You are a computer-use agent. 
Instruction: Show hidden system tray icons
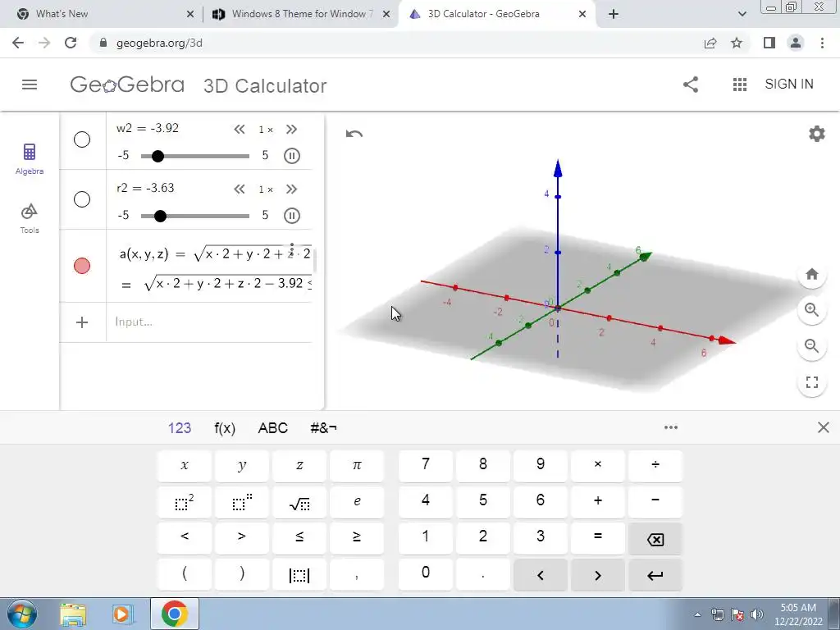tap(697, 614)
